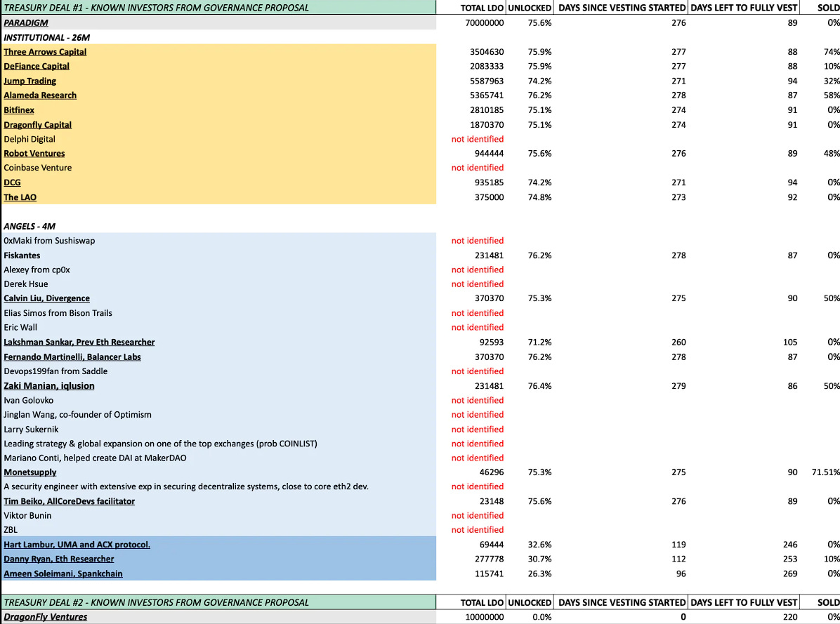
Task: Select Three Arrows Capital 74% sold cell
Action: 832,52
